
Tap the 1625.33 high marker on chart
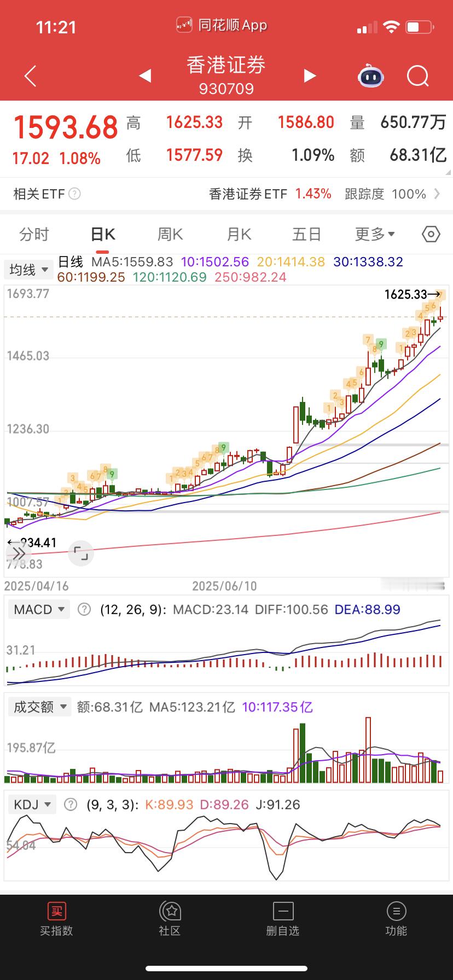click(x=413, y=295)
